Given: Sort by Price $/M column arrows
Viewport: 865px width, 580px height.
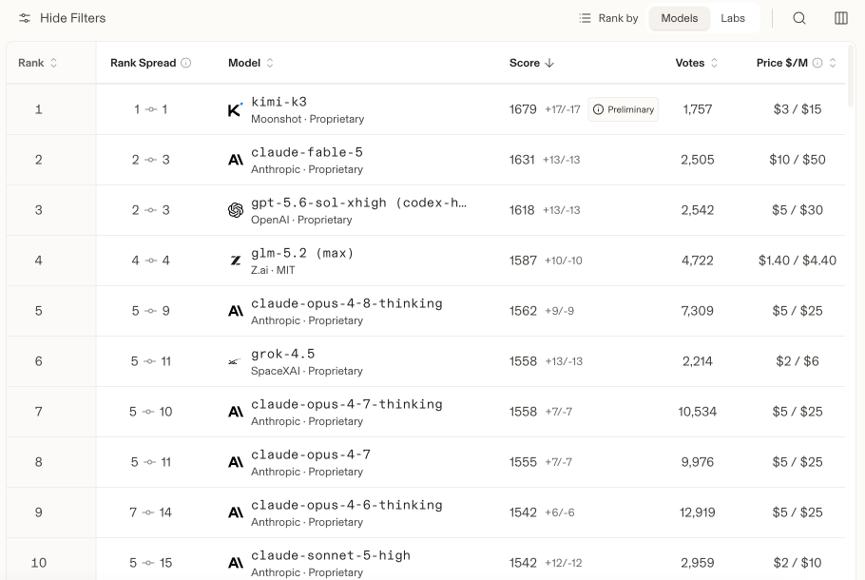Looking at the screenshot, I should (832, 63).
